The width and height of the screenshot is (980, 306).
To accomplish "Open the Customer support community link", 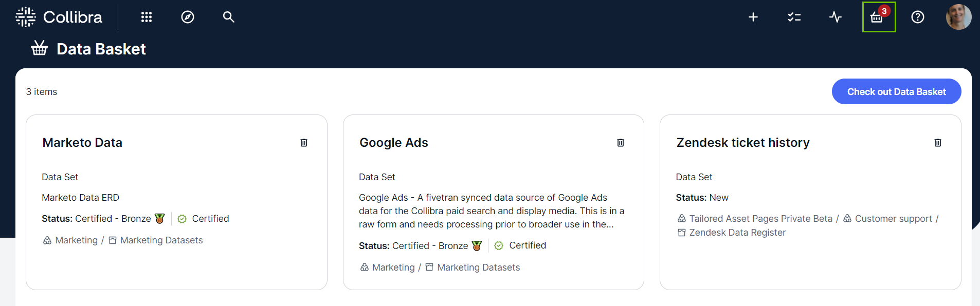I will pyautogui.click(x=893, y=219).
